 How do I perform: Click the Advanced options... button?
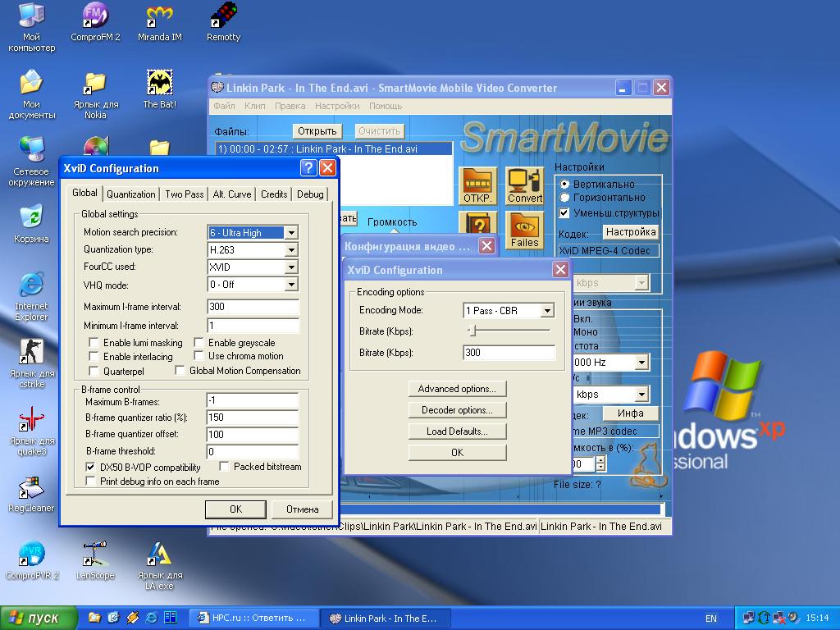(x=457, y=389)
